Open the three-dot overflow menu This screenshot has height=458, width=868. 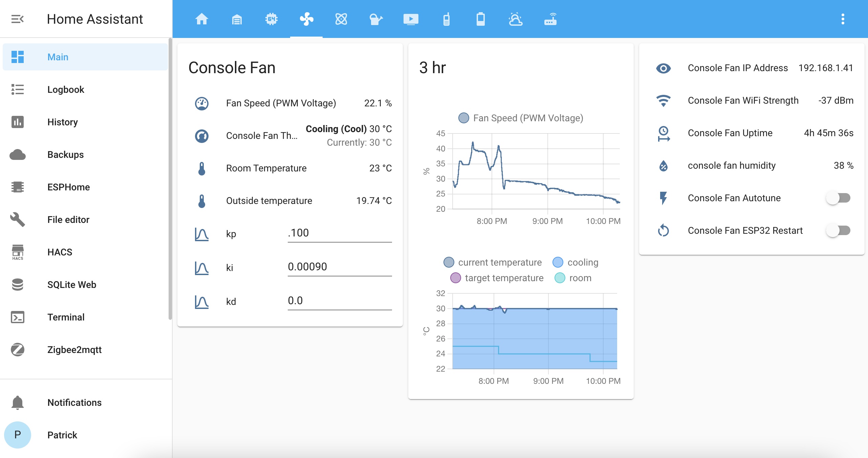(x=843, y=19)
